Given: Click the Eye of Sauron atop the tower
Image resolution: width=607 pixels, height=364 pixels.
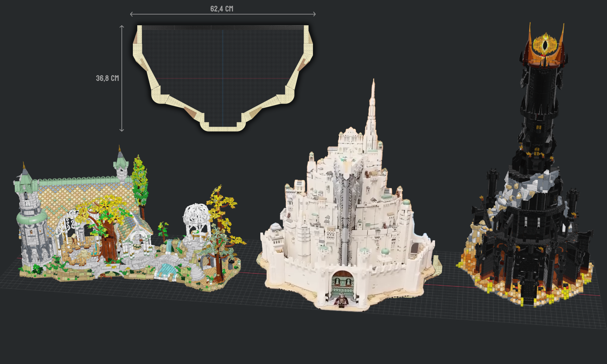Looking at the screenshot, I should [x=545, y=45].
